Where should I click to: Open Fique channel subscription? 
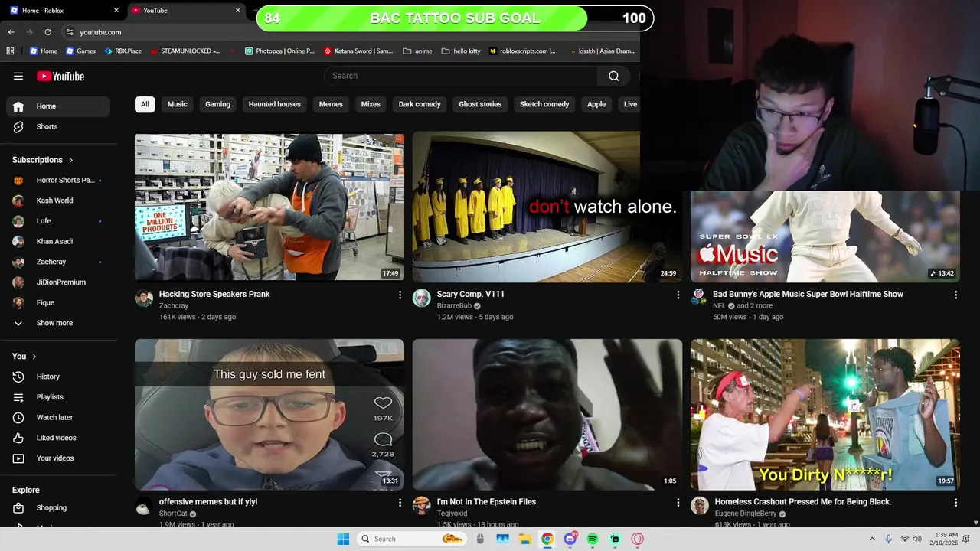[58, 302]
